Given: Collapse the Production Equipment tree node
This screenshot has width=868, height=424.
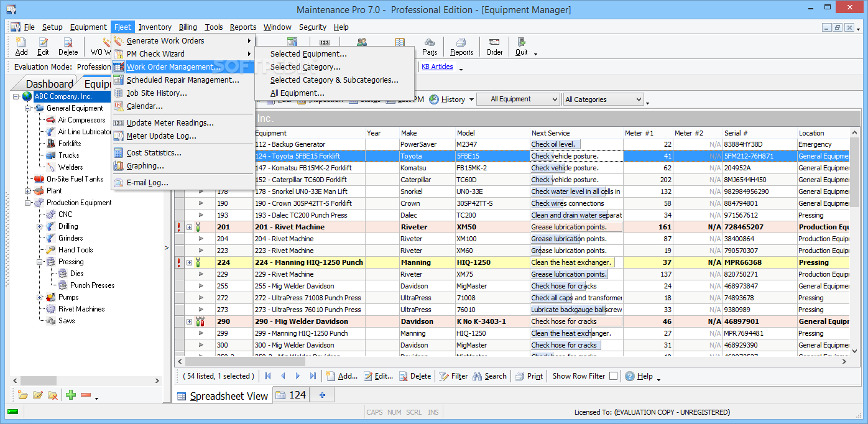Looking at the screenshot, I should click(28, 203).
